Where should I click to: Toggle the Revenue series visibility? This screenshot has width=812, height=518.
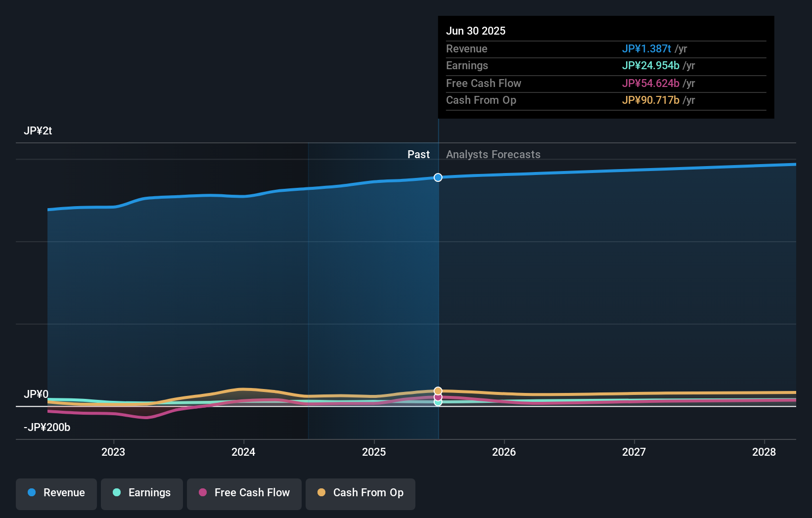point(56,493)
